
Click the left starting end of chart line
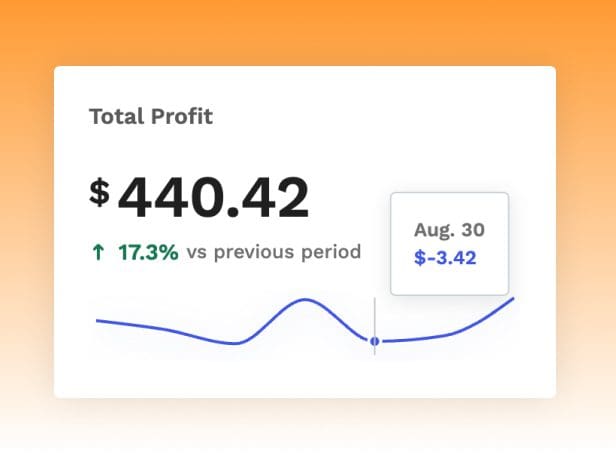[x=98, y=320]
